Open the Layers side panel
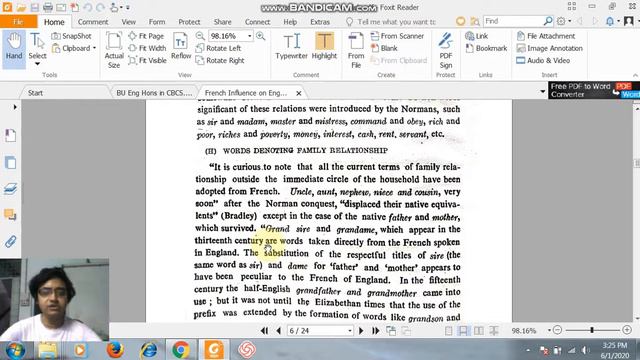 click(x=10, y=189)
